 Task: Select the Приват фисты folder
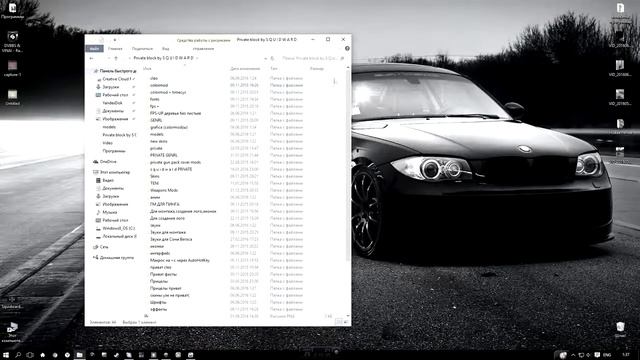163,274
